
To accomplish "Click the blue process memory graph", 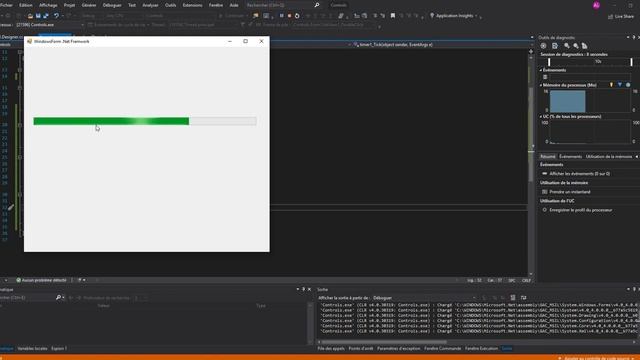I will point(567,101).
